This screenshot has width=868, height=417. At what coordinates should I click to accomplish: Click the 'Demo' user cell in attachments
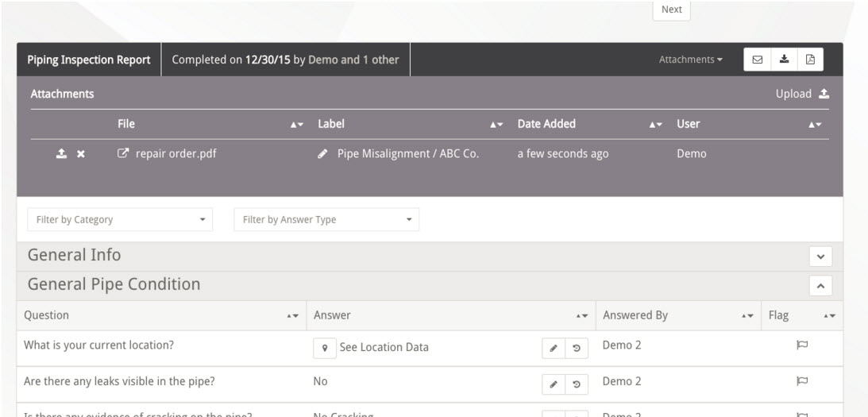pyautogui.click(x=692, y=153)
